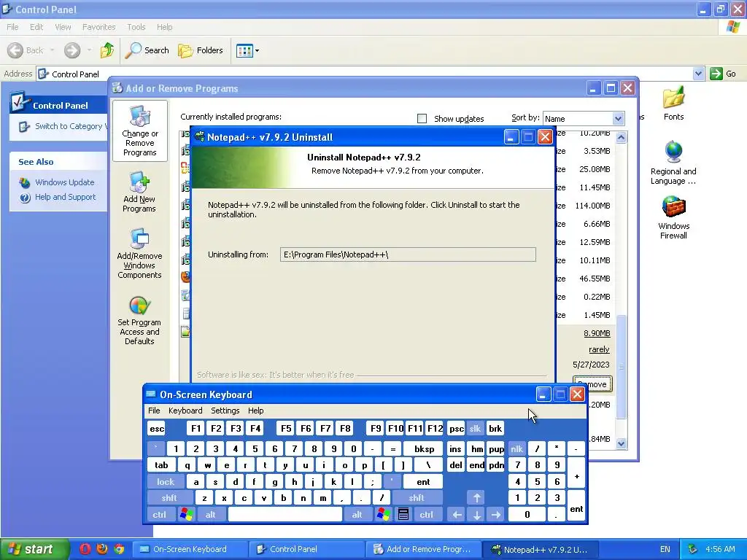Click the rarely usage link
747x560 pixels.
coord(599,349)
